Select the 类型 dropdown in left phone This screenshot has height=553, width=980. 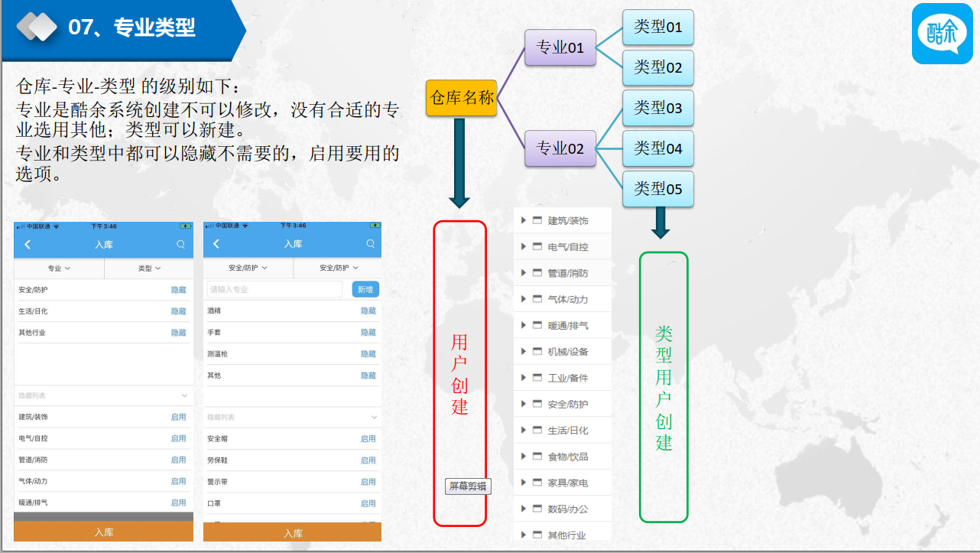tap(149, 268)
